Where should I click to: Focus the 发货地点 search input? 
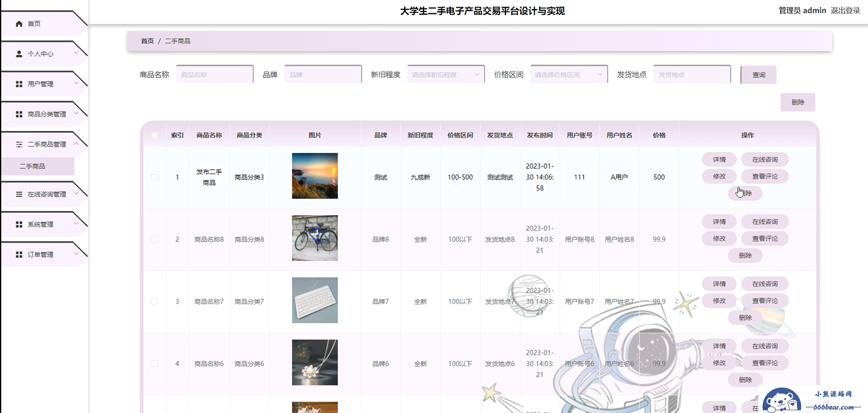[x=692, y=74]
